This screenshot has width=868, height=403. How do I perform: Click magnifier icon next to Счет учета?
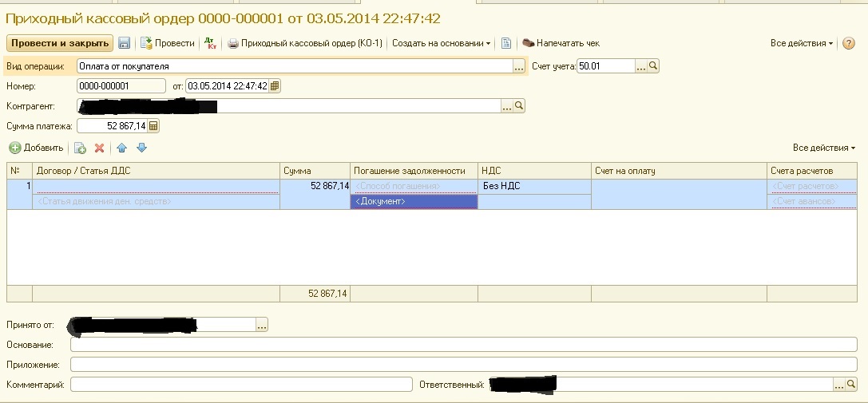[x=653, y=67]
